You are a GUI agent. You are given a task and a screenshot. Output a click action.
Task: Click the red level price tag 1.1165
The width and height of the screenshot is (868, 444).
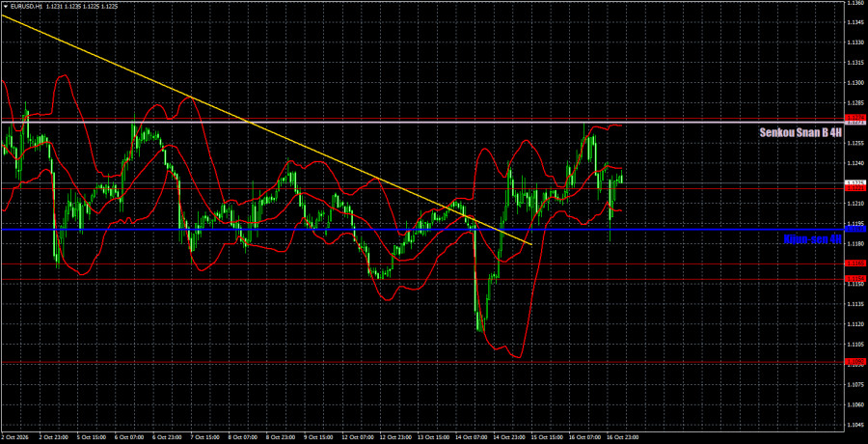pyautogui.click(x=854, y=264)
